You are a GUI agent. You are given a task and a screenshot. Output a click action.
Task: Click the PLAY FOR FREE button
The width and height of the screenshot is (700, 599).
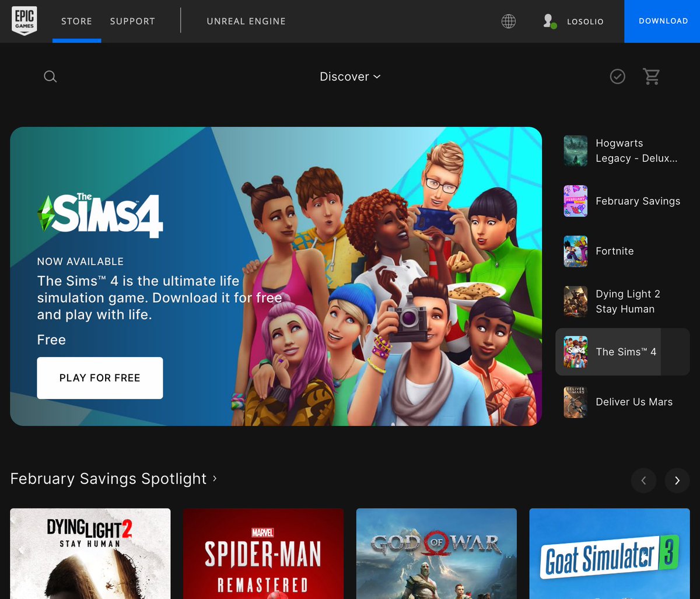coord(100,378)
